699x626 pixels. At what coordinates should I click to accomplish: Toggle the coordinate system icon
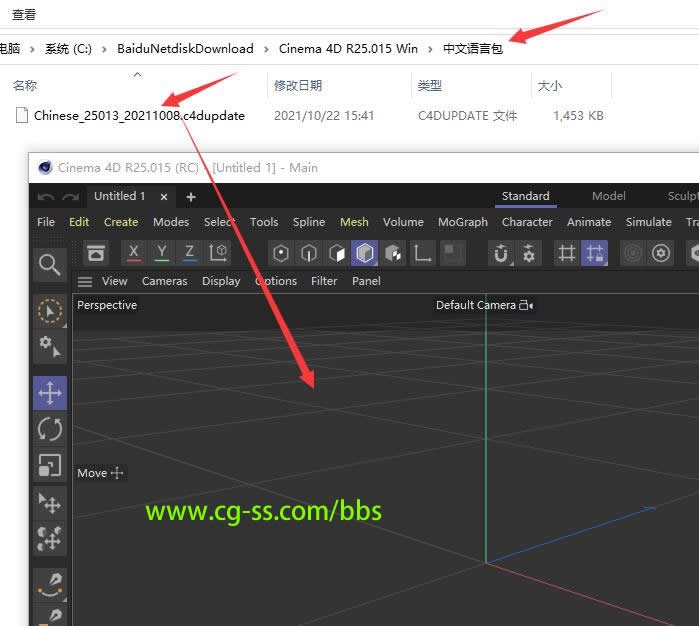tap(218, 253)
